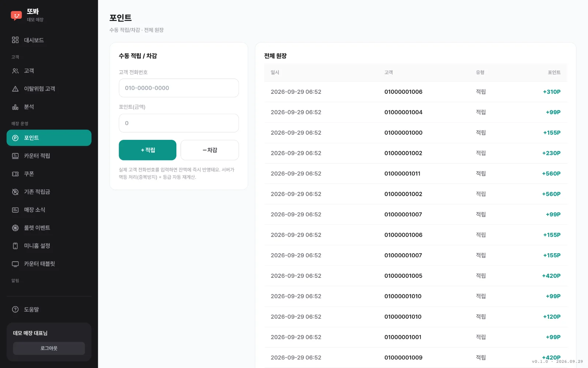
Task: Click the 분석 bar chart icon
Action: point(15,107)
